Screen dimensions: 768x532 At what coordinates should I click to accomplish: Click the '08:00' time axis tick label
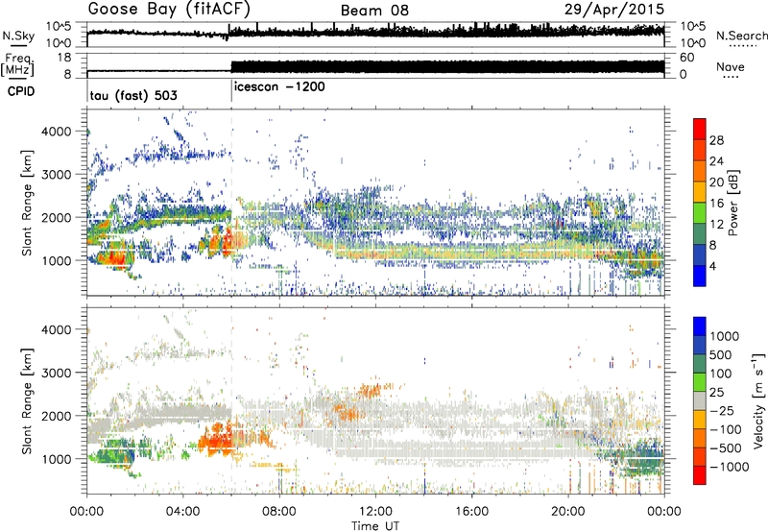click(x=279, y=512)
